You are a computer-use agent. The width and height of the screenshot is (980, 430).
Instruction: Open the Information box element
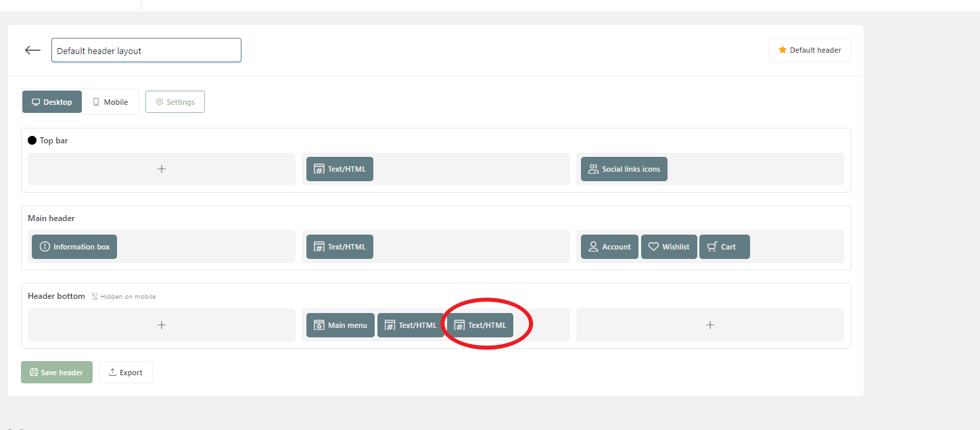coord(74,246)
